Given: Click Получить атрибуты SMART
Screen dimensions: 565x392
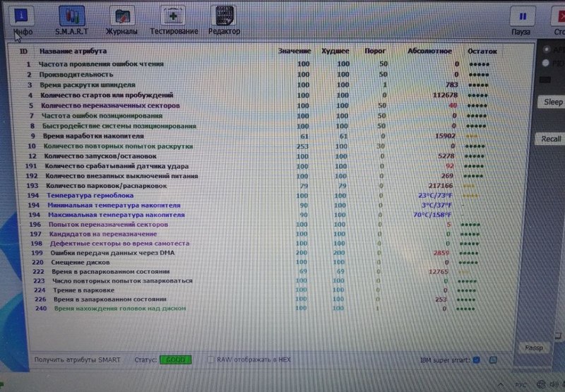Looking at the screenshot, I should pos(78,360).
